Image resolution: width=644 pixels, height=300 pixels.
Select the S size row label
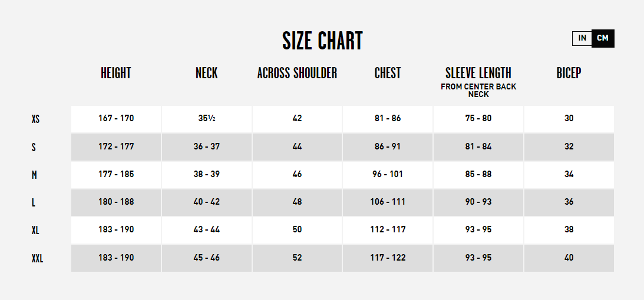[x=34, y=147]
